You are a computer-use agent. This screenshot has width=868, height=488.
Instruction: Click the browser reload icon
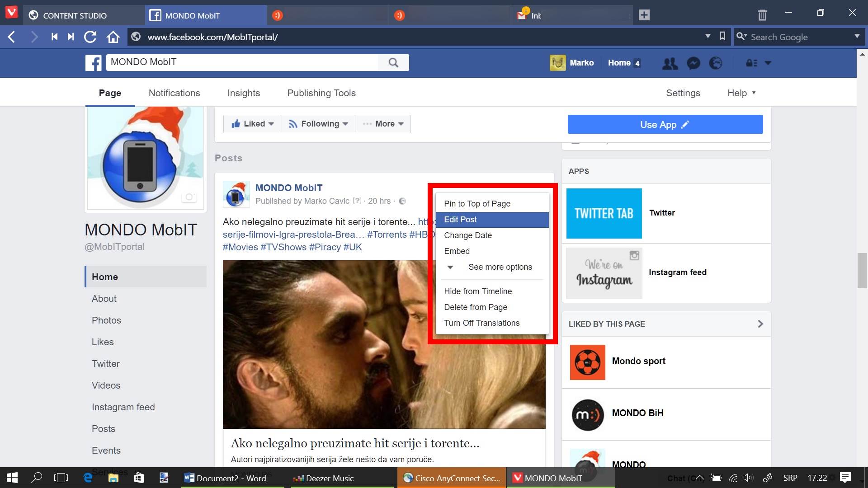tap(90, 37)
